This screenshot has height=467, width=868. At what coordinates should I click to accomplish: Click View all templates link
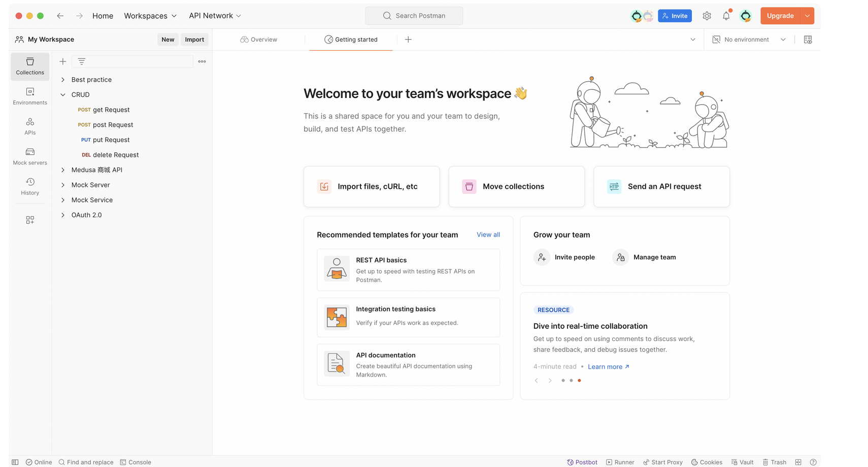coord(488,235)
